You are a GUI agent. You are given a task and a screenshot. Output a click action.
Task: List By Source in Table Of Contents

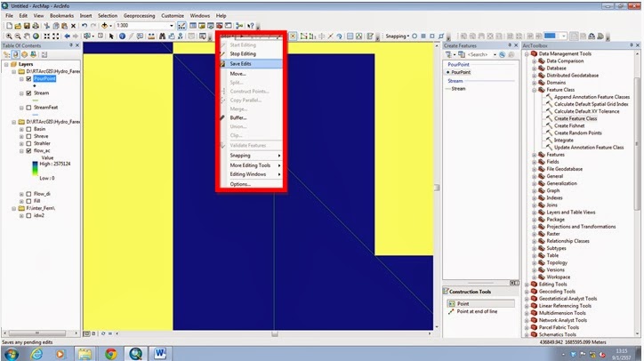pos(16,54)
